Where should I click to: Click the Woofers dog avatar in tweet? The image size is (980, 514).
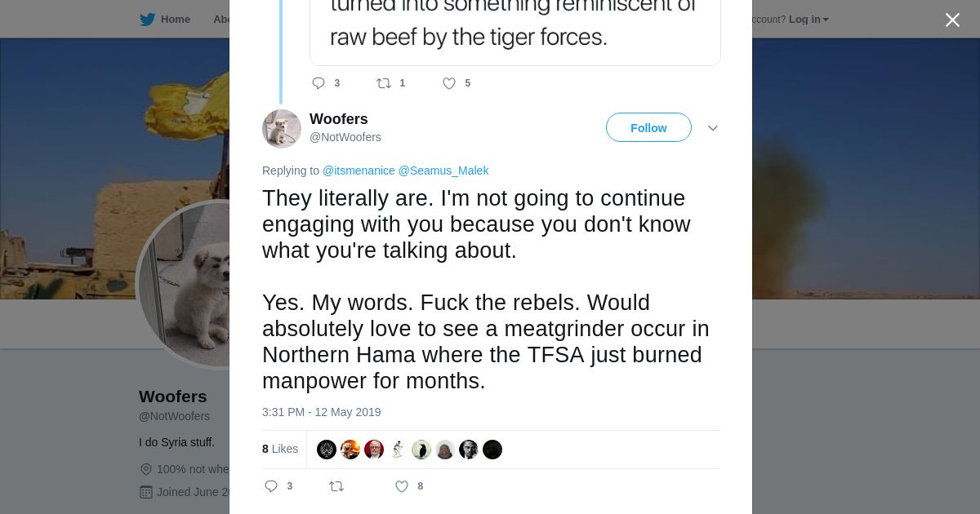coord(282,129)
